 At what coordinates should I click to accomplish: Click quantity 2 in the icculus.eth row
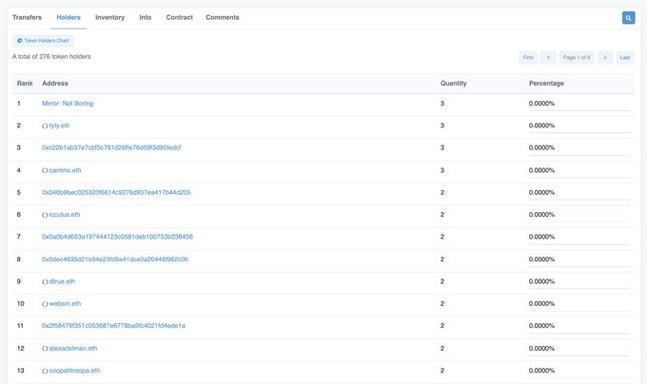coord(442,214)
